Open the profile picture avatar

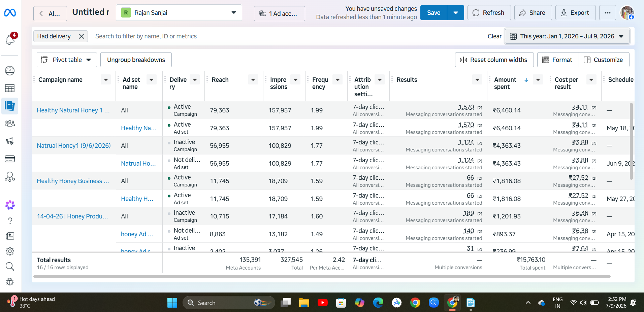[x=627, y=13]
